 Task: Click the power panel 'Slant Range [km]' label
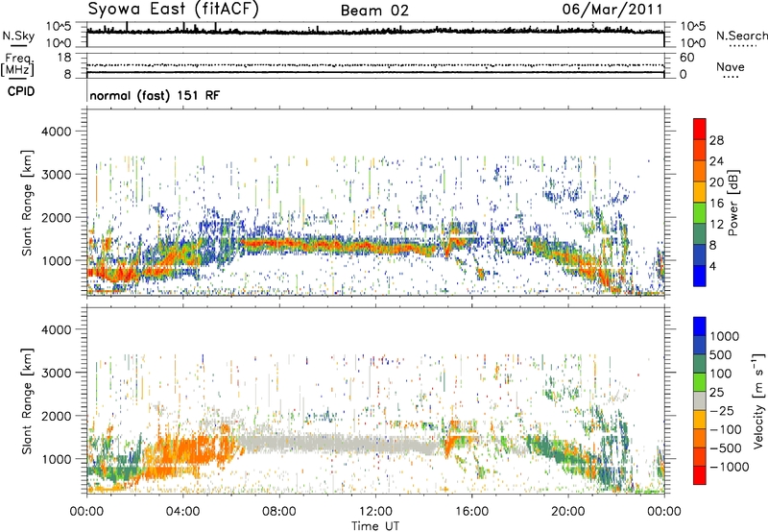tap(27, 203)
